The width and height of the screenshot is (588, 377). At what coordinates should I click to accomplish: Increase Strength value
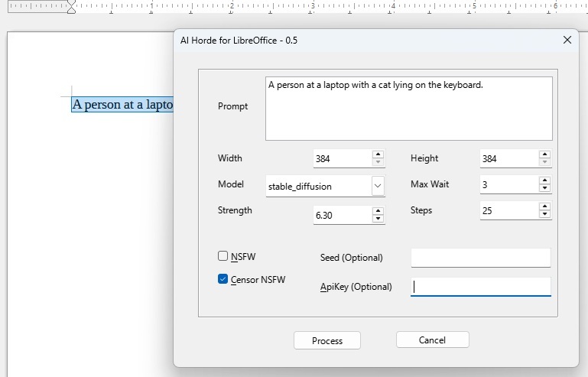378,211
